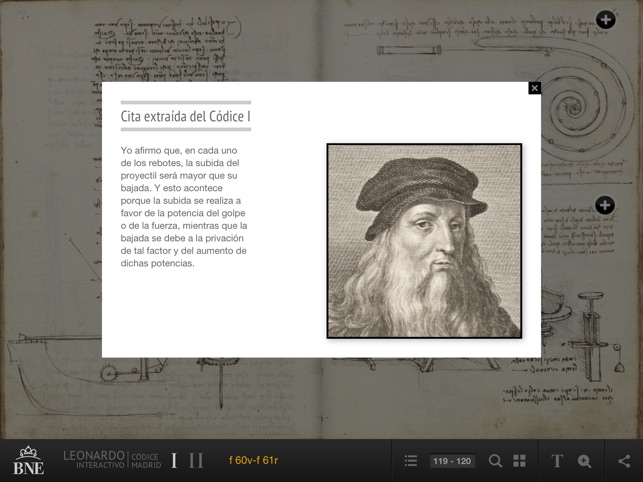This screenshot has width=643, height=482.
Task: Click the Leonardo portrait image
Action: coord(424,241)
